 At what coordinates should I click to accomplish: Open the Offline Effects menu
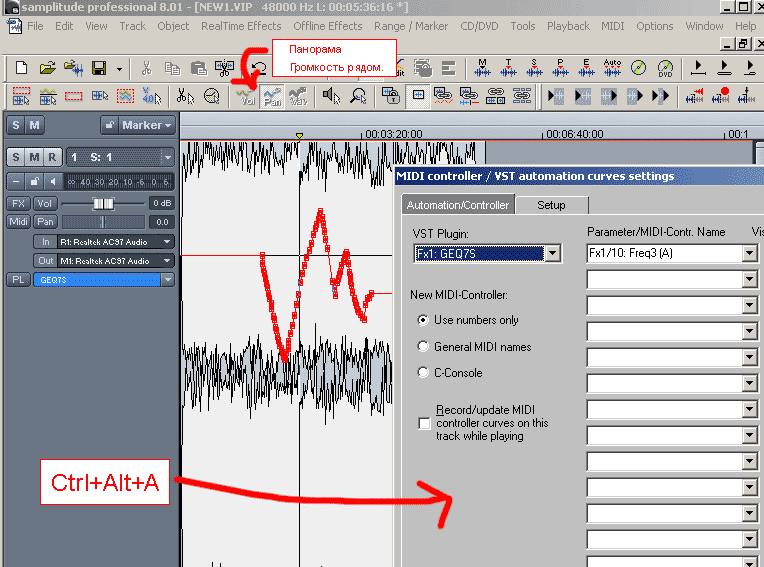[x=327, y=26]
